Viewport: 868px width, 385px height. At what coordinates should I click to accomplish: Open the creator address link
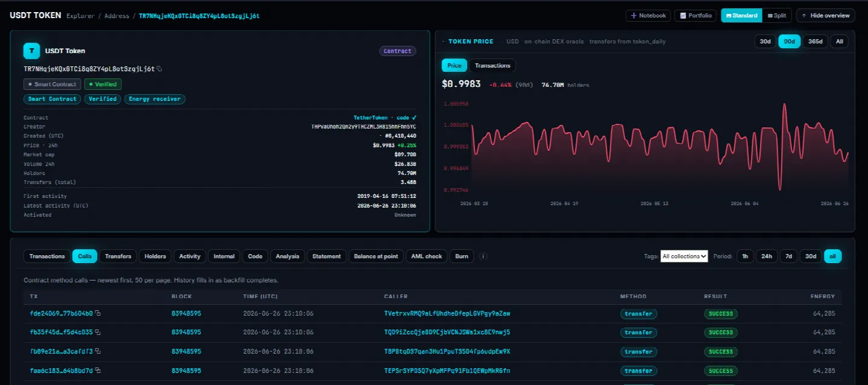[363, 127]
